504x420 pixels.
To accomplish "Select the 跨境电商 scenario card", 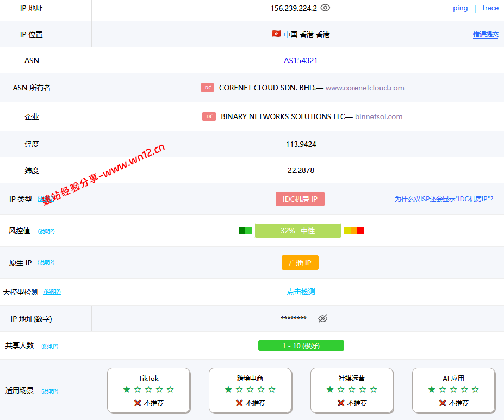I will (250, 391).
